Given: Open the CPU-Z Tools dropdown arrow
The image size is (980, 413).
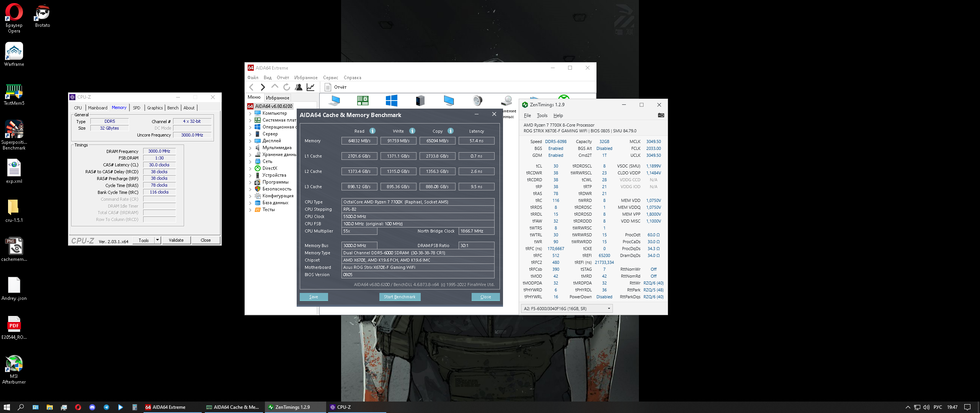Looking at the screenshot, I should point(157,240).
